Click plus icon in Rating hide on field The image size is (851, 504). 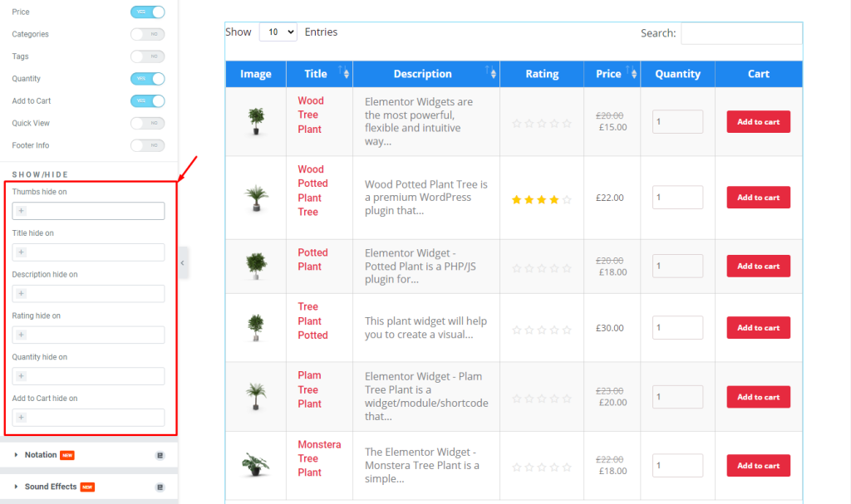click(21, 335)
